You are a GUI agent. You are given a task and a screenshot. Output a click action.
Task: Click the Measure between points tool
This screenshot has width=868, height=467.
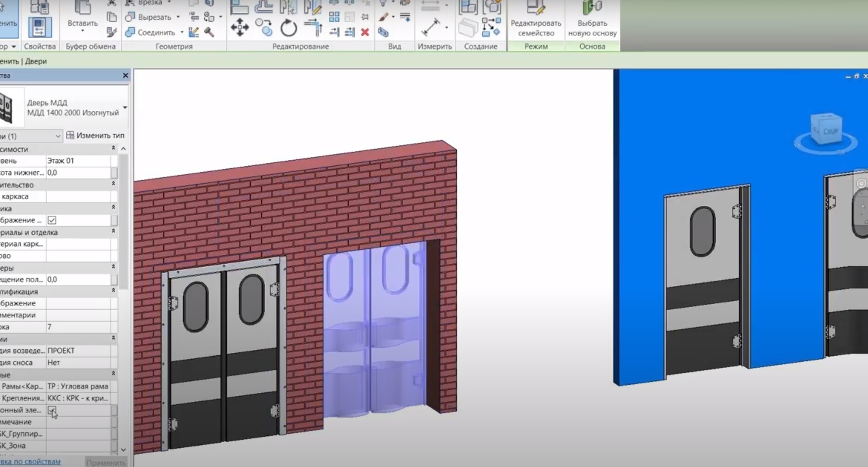click(430, 27)
